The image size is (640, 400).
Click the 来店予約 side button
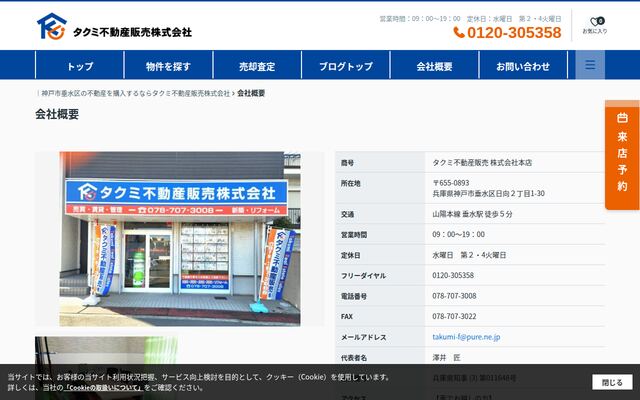click(x=622, y=155)
